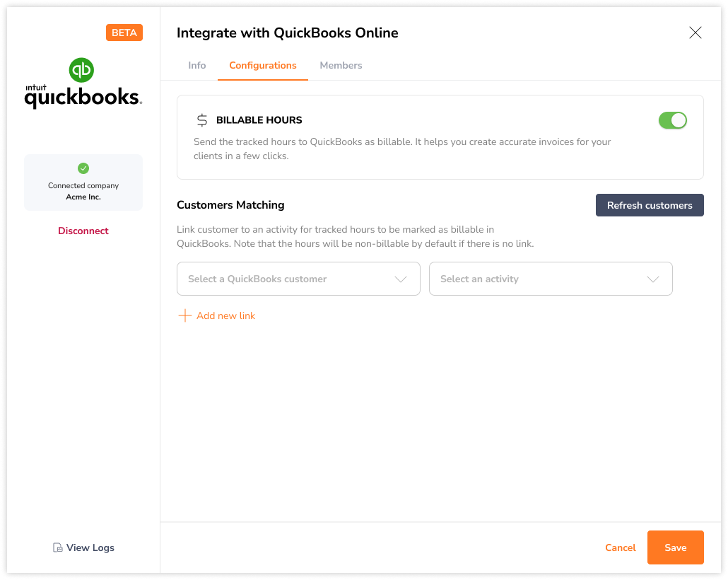
Task: Click Add new link to create a mapping
Action: pos(225,315)
